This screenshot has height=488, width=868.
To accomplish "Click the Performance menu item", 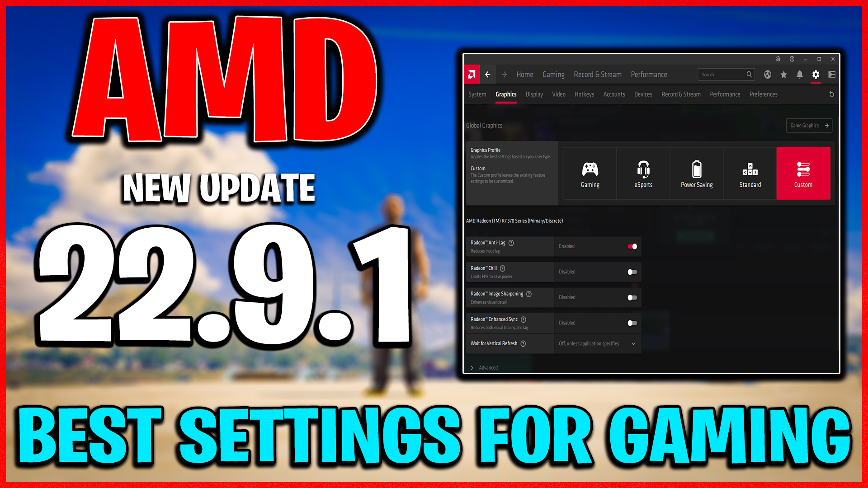I will click(x=649, y=74).
